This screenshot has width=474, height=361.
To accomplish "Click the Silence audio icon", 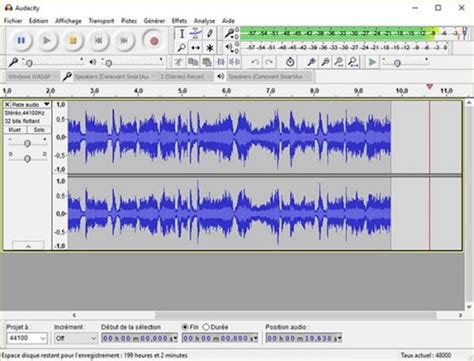I will 234,62.
